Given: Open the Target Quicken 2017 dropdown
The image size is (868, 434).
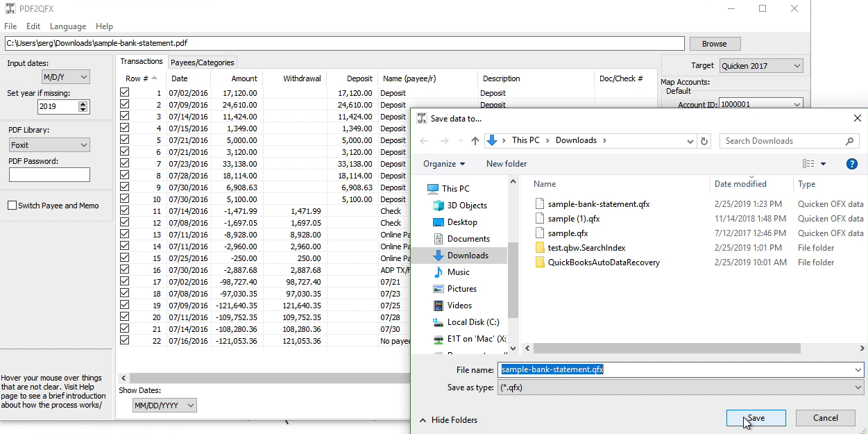Looking at the screenshot, I should [761, 66].
